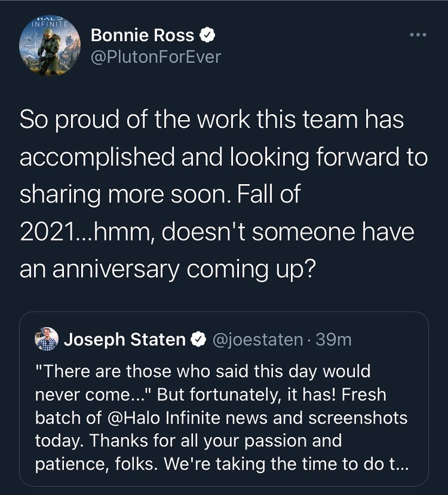The height and width of the screenshot is (495, 448).
Task: Go to the @PlutonForEver handle
Action: tap(156, 56)
